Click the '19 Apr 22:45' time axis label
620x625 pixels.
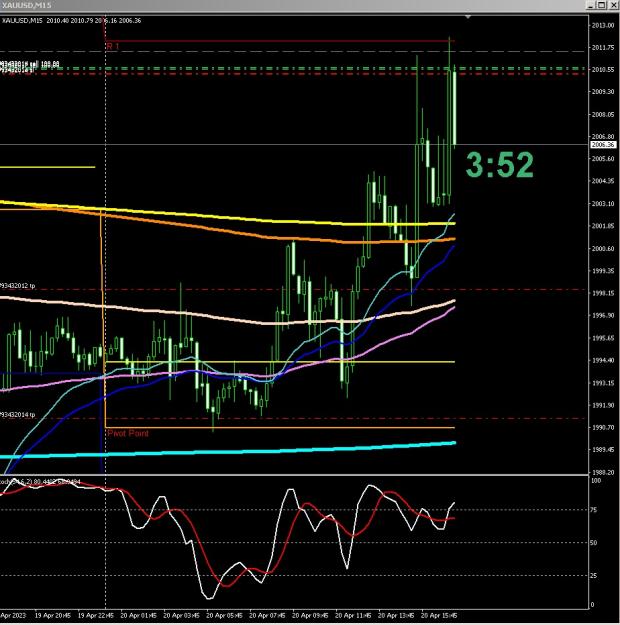coord(96,615)
